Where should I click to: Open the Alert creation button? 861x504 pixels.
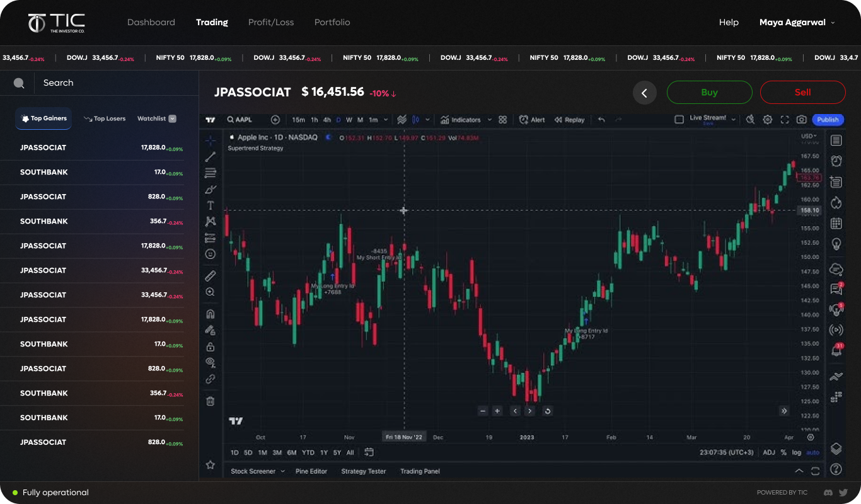coord(532,120)
